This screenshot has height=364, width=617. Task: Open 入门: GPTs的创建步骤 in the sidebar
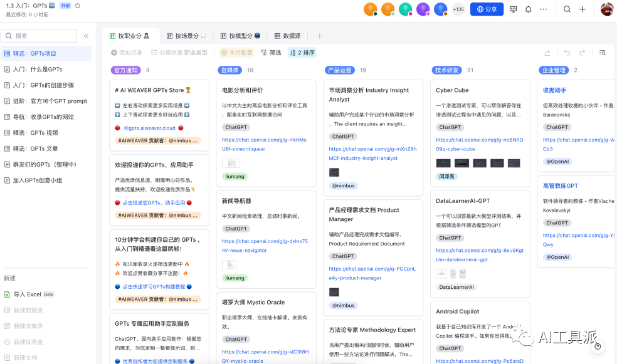point(46,85)
